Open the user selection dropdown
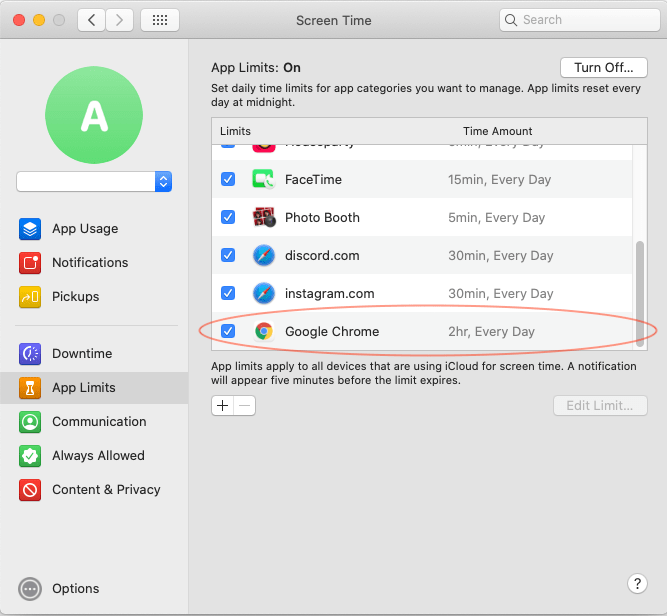Viewport: 667px width, 616px height. (94, 182)
